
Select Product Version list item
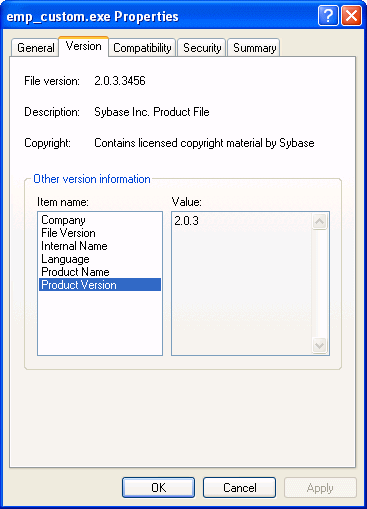(100, 285)
